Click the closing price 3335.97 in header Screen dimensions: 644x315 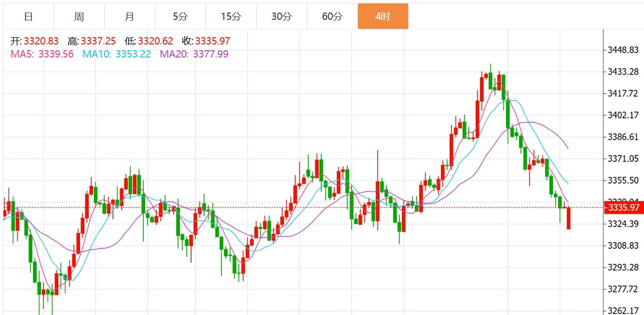[213, 42]
